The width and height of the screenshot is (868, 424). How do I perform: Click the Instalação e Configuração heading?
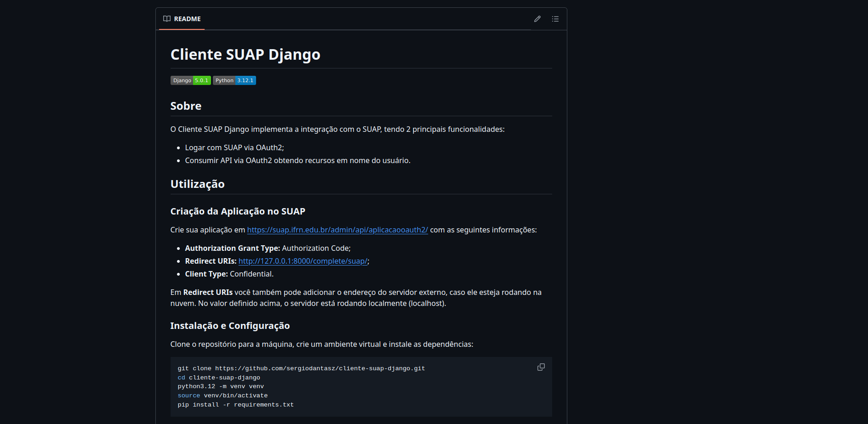[x=230, y=326]
